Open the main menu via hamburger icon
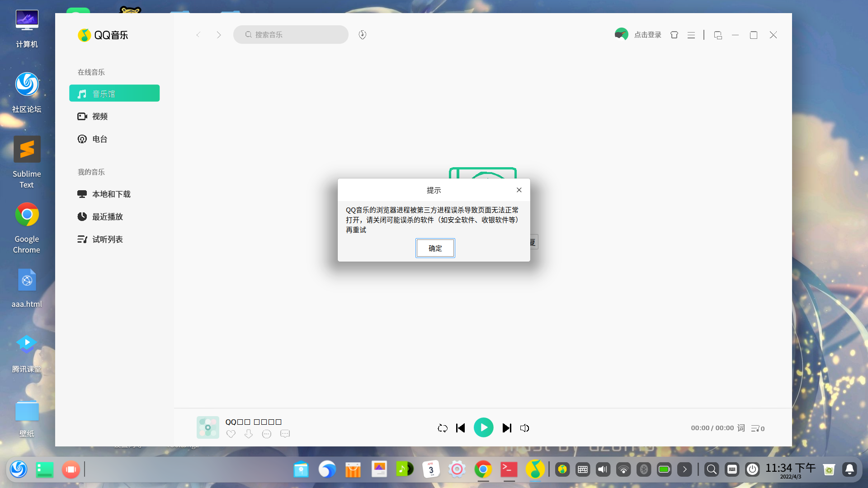868x488 pixels. point(691,34)
